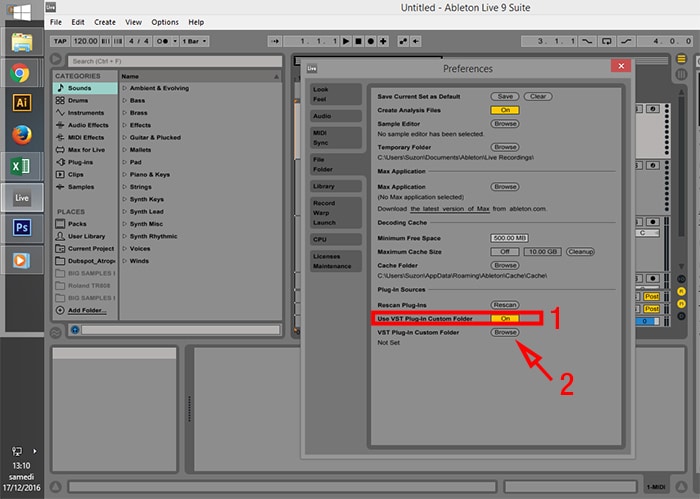
Task: Open the quantization 1 Bar dropdown
Action: pos(195,41)
